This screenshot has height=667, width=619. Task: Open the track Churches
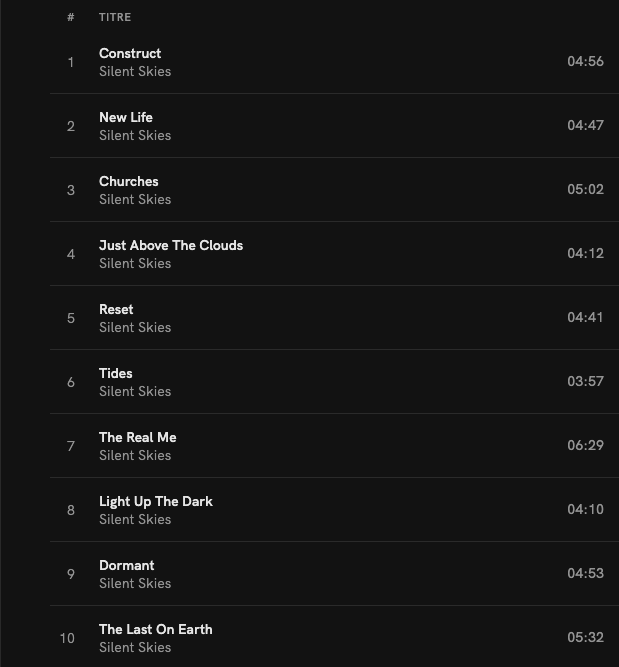129,181
